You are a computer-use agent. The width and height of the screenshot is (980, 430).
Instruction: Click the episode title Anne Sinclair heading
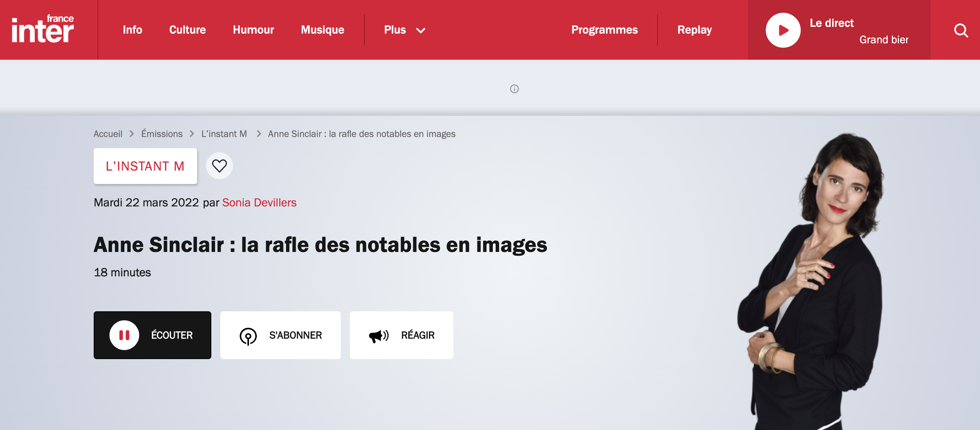pyautogui.click(x=320, y=245)
